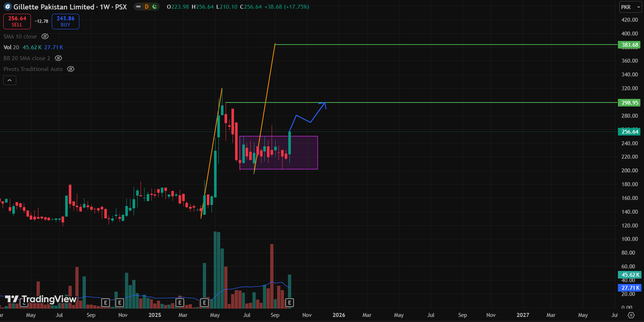
Task: Unhide Pivots Traditional Auto indicator
Action: pyautogui.click(x=70, y=69)
